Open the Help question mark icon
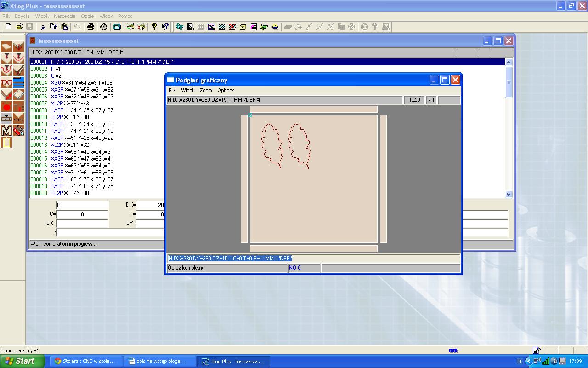The width and height of the screenshot is (588, 368). pos(153,27)
